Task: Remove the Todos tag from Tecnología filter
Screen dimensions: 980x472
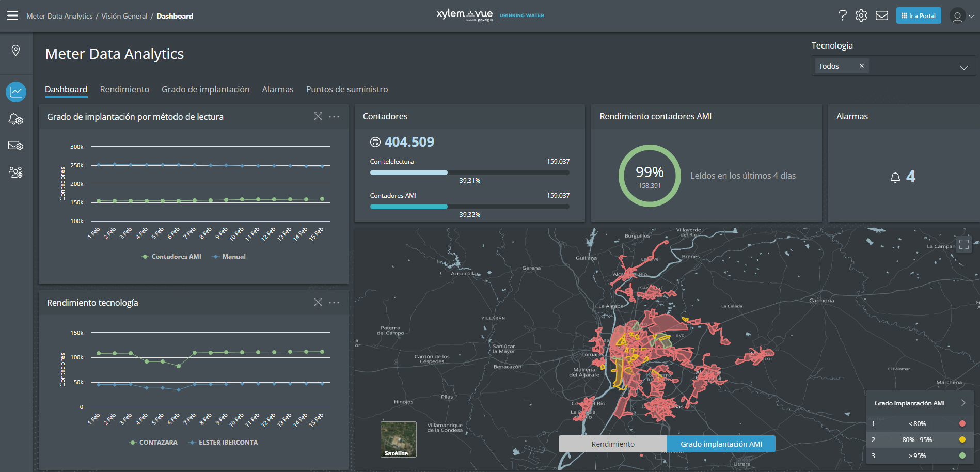Action: pos(861,66)
